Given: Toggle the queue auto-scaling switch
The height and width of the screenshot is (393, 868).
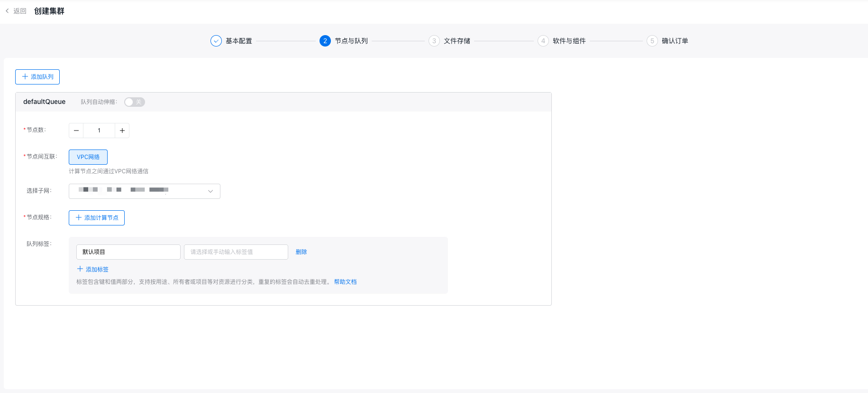Looking at the screenshot, I should tap(135, 102).
